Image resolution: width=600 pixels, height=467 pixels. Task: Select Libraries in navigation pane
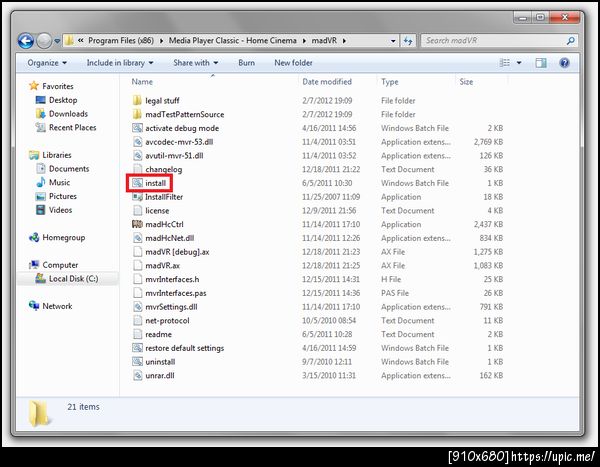[50, 155]
